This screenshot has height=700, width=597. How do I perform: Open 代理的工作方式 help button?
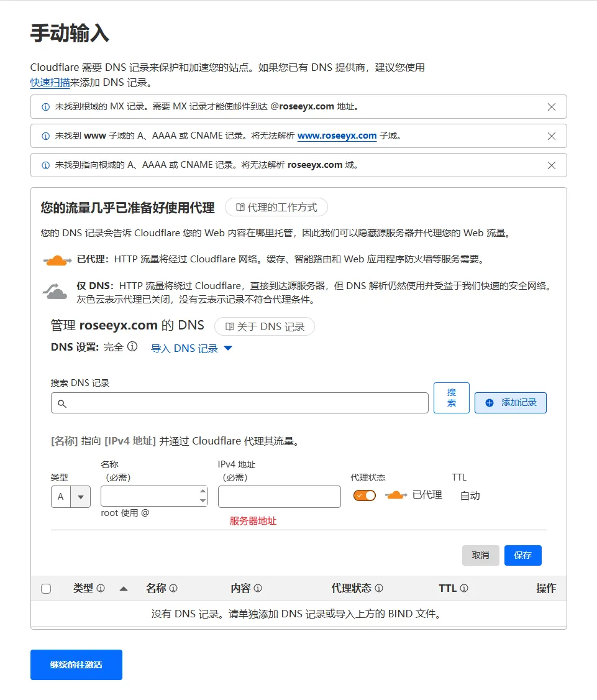coord(276,208)
